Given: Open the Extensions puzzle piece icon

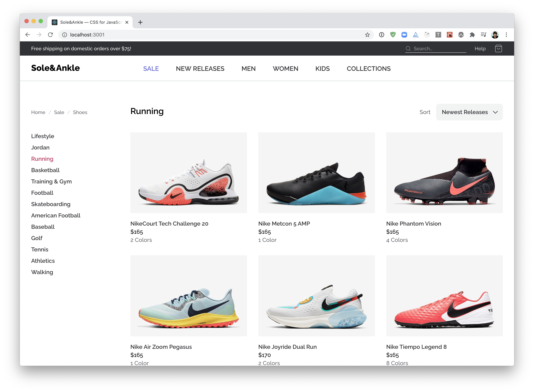Looking at the screenshot, I should (472, 35).
